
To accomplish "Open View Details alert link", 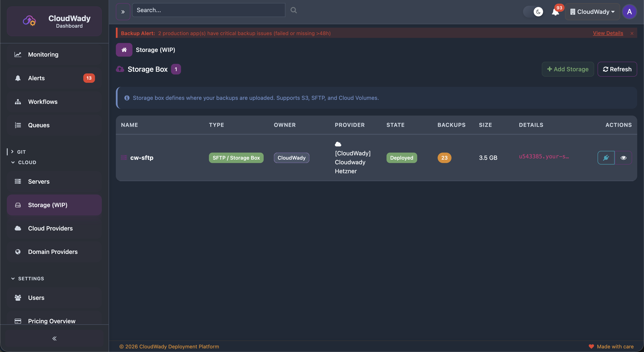I will coord(608,33).
